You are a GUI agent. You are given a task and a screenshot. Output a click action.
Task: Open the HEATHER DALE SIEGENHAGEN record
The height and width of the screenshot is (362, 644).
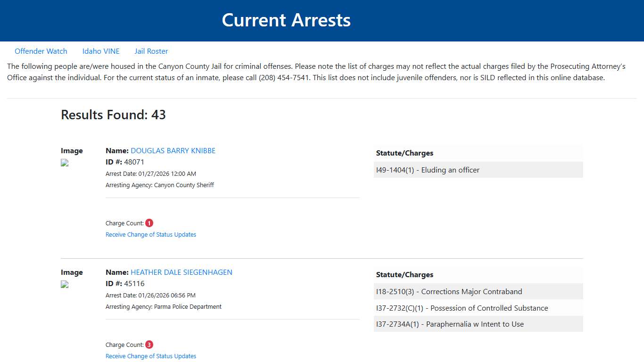pyautogui.click(x=181, y=272)
